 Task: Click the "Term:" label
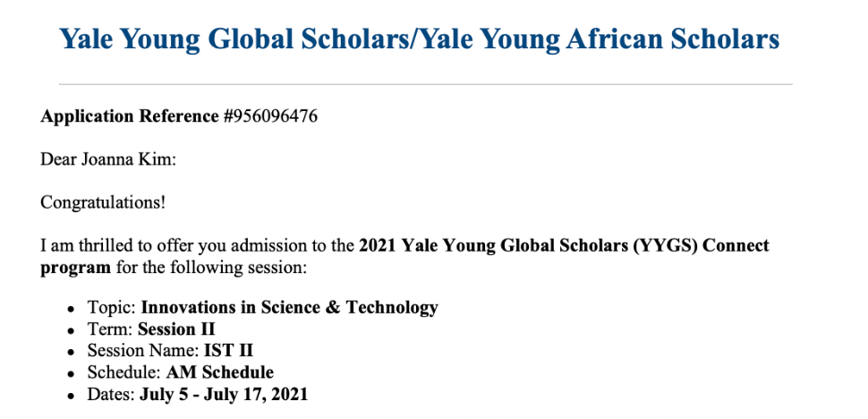pos(110,329)
